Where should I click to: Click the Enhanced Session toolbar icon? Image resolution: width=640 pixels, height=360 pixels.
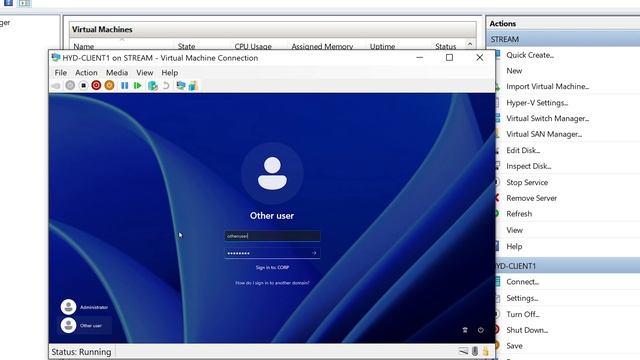(x=180, y=85)
